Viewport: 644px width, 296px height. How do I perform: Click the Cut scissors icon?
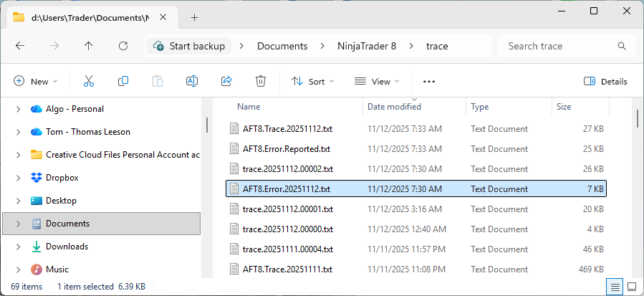(x=89, y=82)
